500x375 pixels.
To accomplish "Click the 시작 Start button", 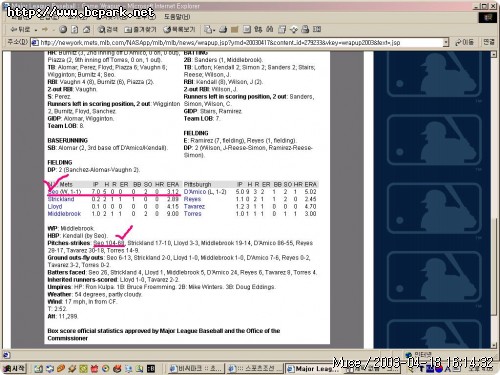I will [x=14, y=369].
